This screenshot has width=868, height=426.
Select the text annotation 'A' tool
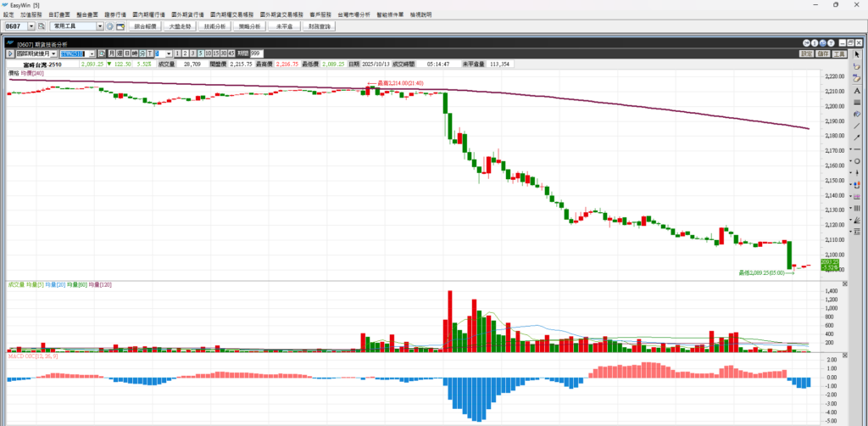coord(857,90)
